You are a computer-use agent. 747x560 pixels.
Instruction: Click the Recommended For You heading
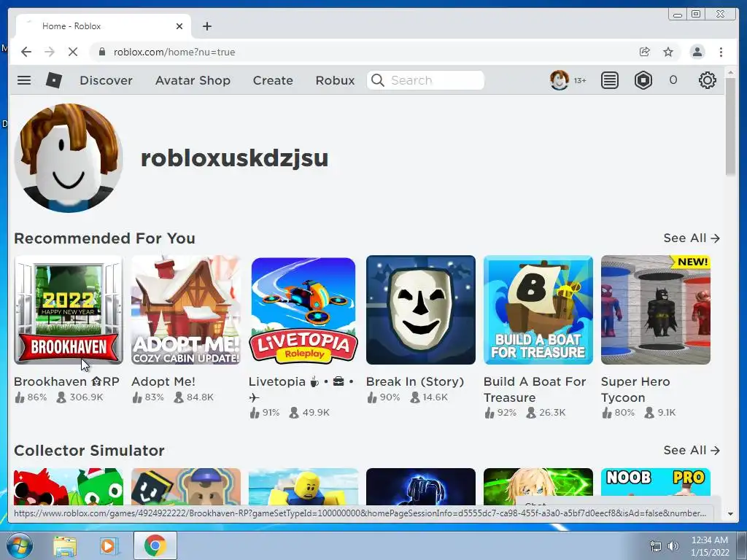(x=104, y=238)
